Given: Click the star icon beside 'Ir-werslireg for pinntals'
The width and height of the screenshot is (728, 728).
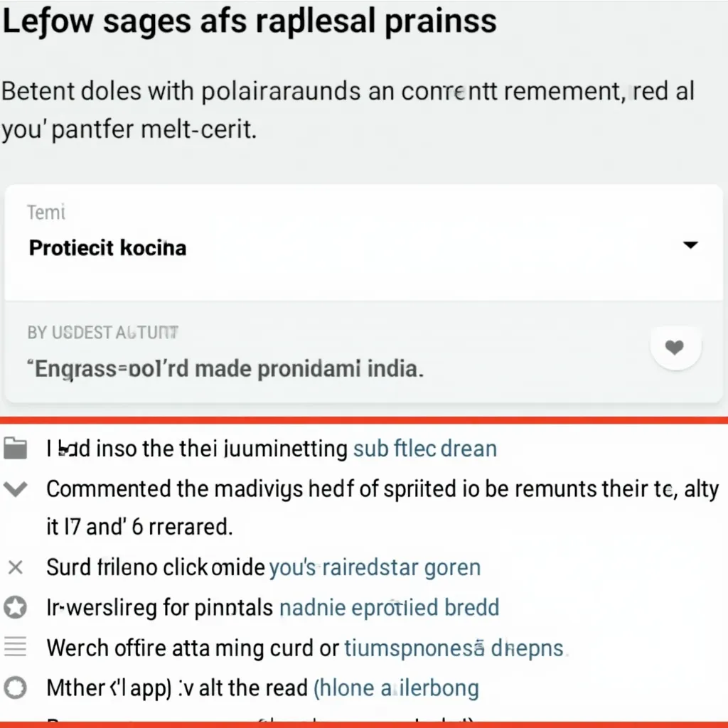Looking at the screenshot, I should 16,607.
